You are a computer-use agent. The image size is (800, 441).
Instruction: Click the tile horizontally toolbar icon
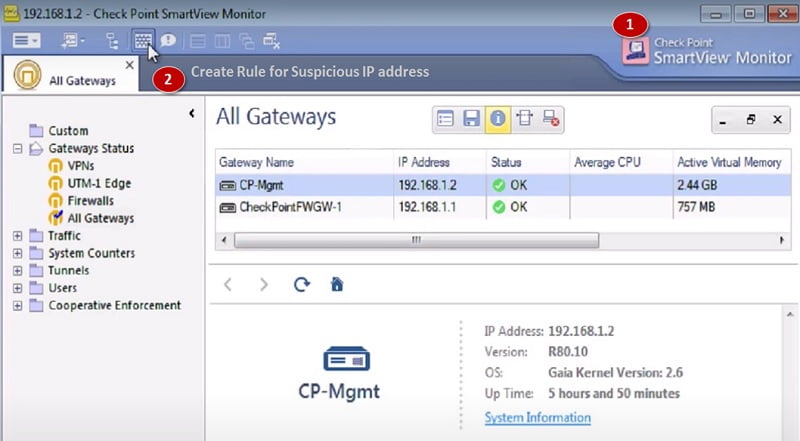(197, 41)
